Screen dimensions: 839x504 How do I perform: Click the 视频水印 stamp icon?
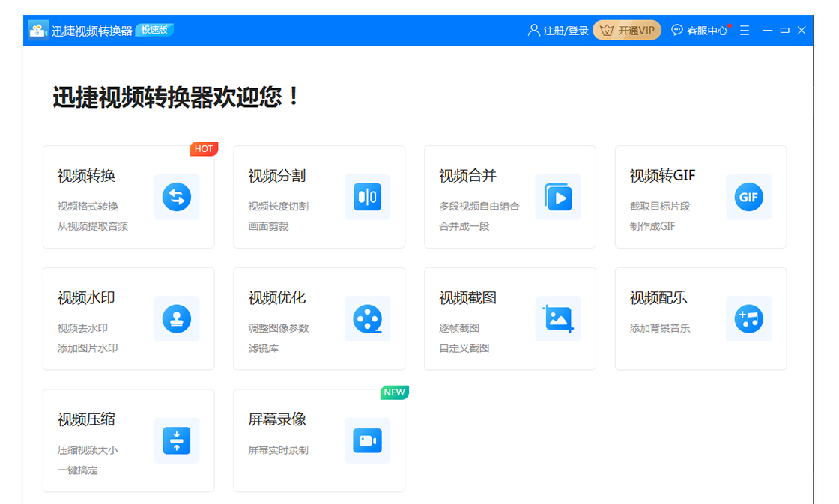pos(177,319)
